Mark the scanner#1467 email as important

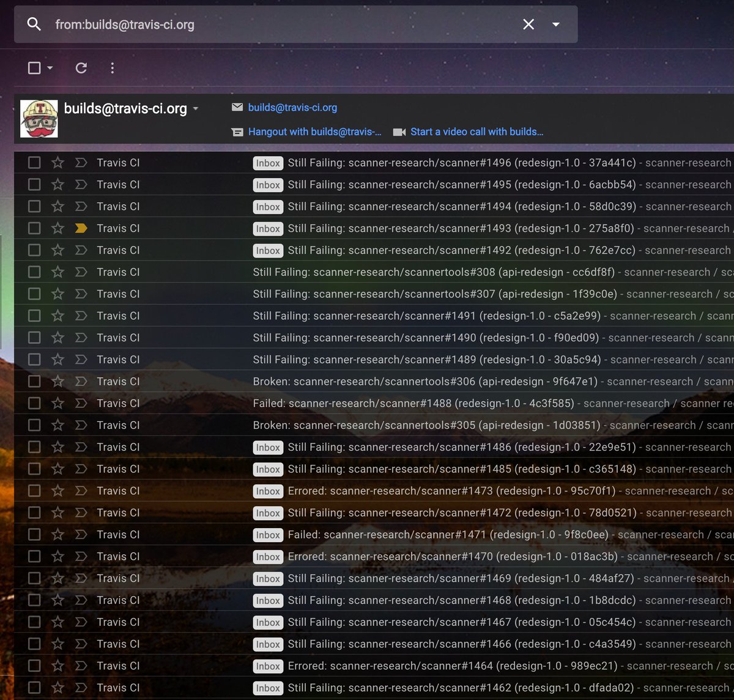point(81,622)
